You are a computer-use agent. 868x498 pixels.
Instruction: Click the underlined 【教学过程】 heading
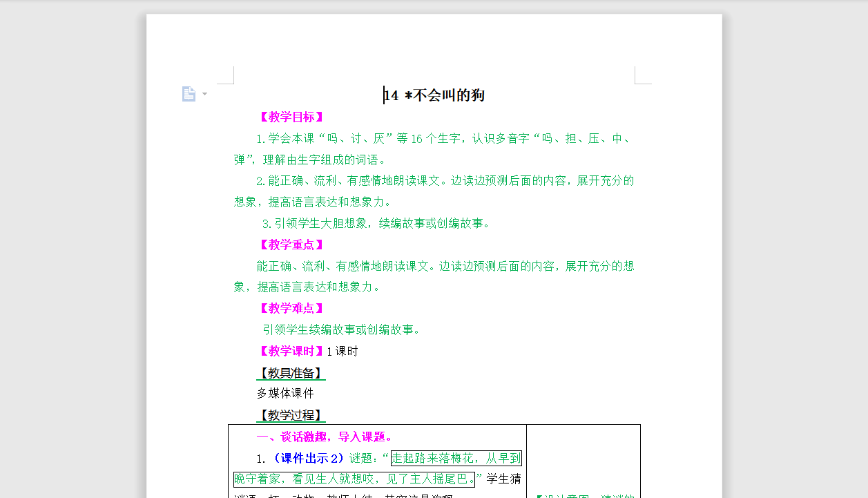click(x=291, y=416)
